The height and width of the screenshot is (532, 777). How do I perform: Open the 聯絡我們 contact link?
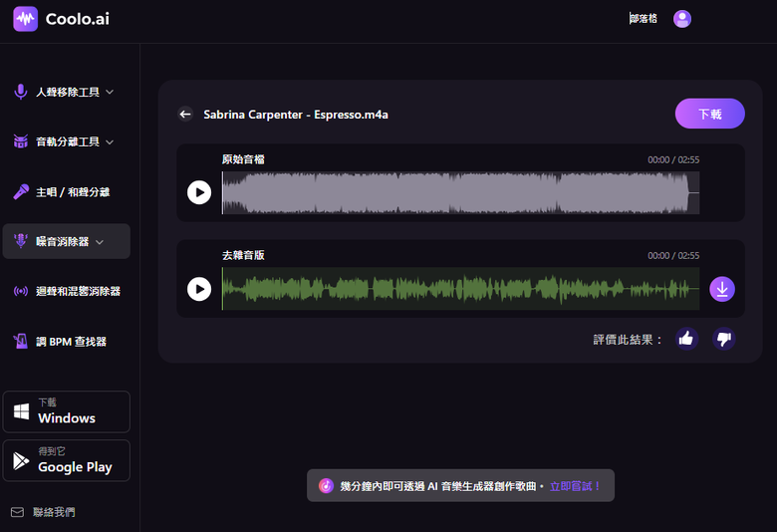54,512
